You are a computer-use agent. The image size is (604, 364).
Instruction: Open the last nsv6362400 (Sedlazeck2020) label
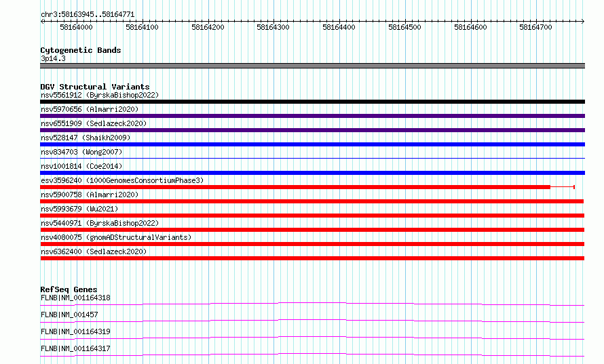click(x=94, y=251)
